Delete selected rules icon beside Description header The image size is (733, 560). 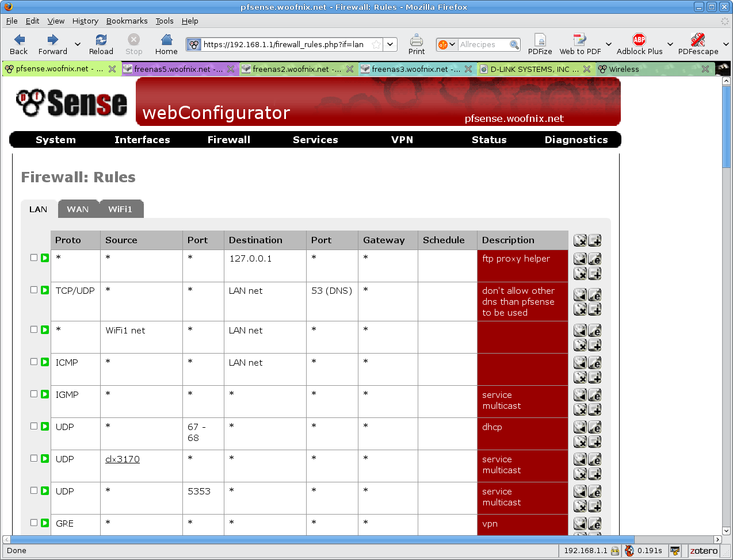(x=580, y=240)
